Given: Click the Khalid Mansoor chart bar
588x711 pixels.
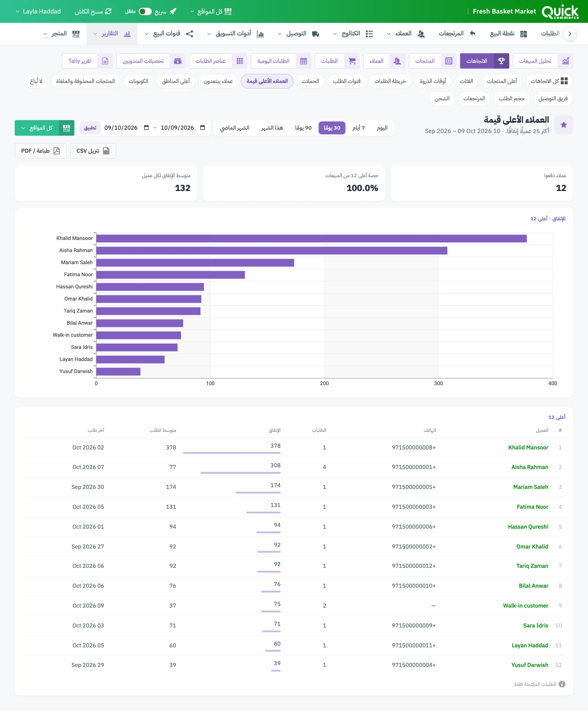Looking at the screenshot, I should (x=311, y=239).
